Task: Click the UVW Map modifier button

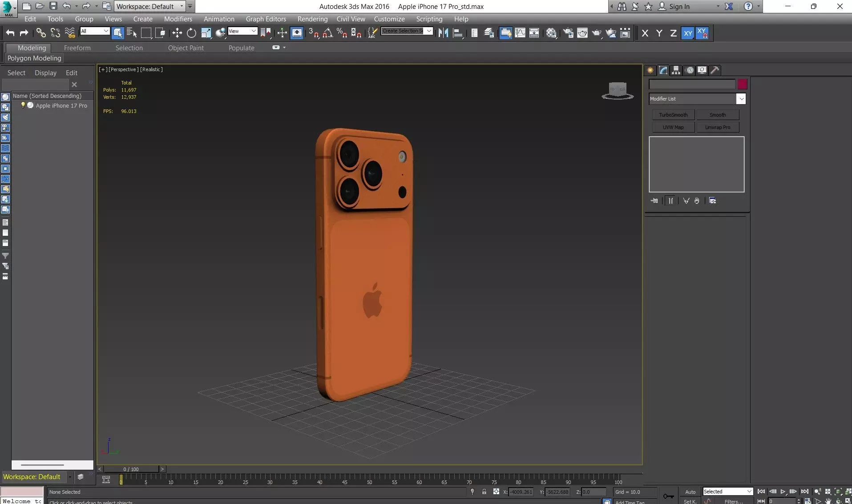Action: [673, 127]
